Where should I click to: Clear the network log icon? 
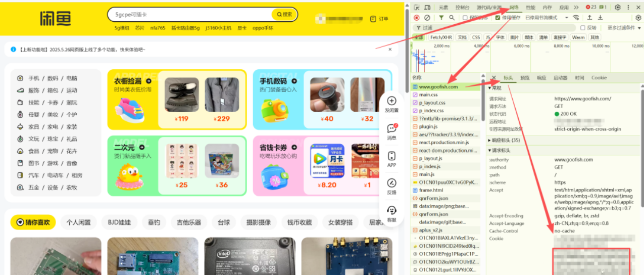pyautogui.click(x=427, y=18)
